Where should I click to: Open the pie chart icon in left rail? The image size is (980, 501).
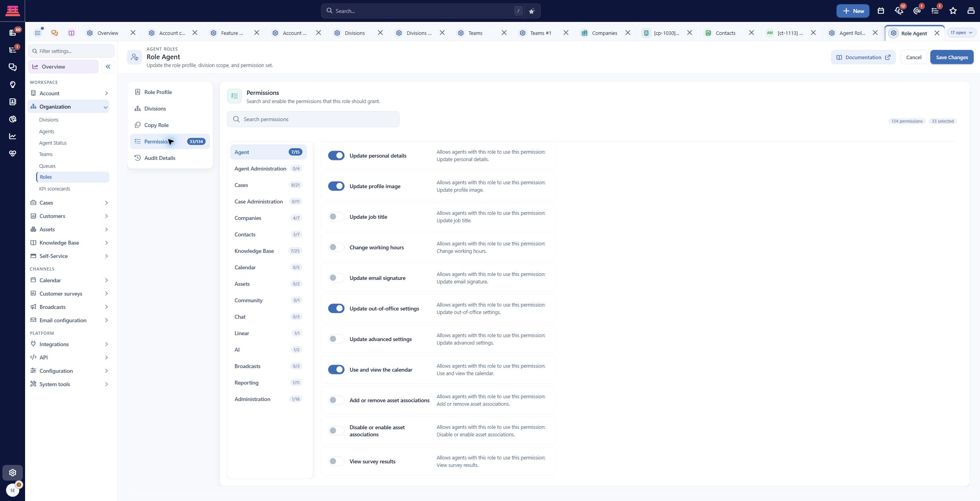click(x=13, y=119)
